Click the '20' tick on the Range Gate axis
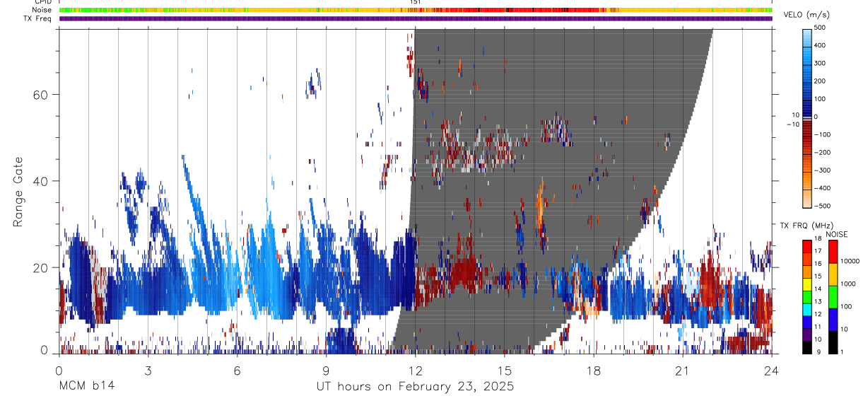This screenshot has height=401, width=868. tap(42, 267)
